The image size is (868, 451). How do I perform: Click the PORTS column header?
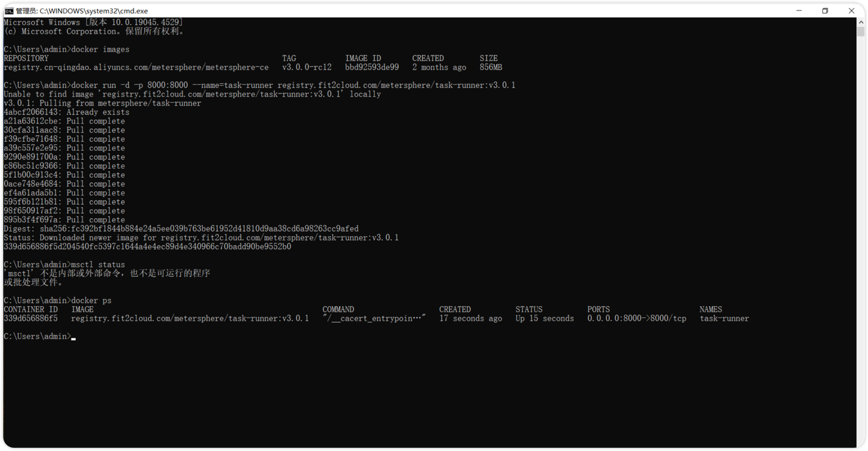click(599, 310)
